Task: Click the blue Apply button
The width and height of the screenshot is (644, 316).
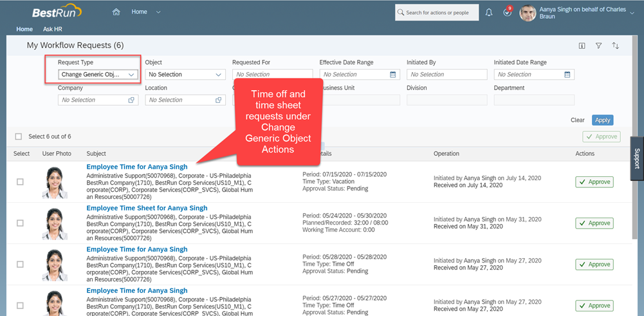Action: coord(603,120)
